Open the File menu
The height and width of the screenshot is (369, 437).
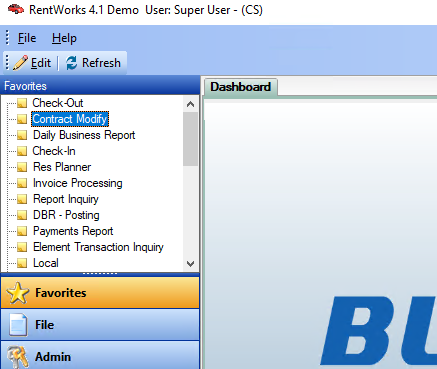pos(27,38)
